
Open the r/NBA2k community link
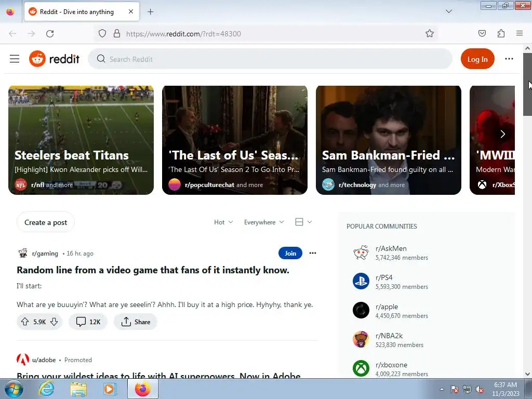(x=389, y=336)
